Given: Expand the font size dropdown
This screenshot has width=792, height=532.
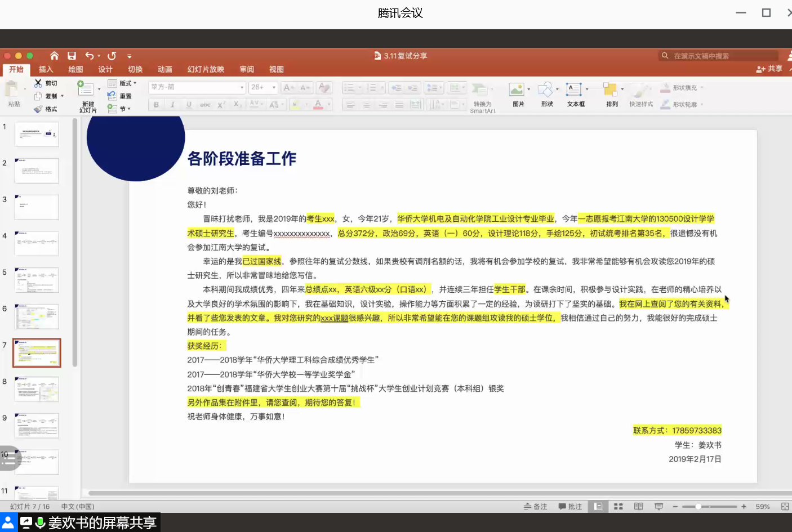Looking at the screenshot, I should [x=274, y=87].
